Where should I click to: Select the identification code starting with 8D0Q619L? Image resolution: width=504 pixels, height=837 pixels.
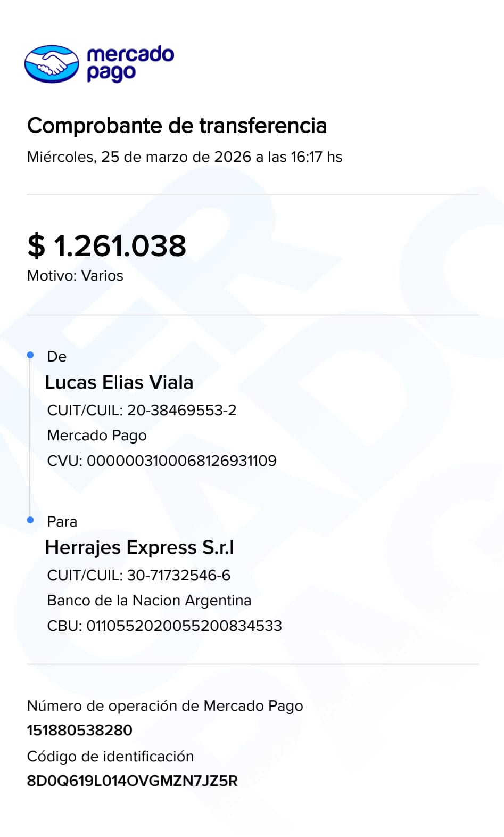pyautogui.click(x=132, y=781)
